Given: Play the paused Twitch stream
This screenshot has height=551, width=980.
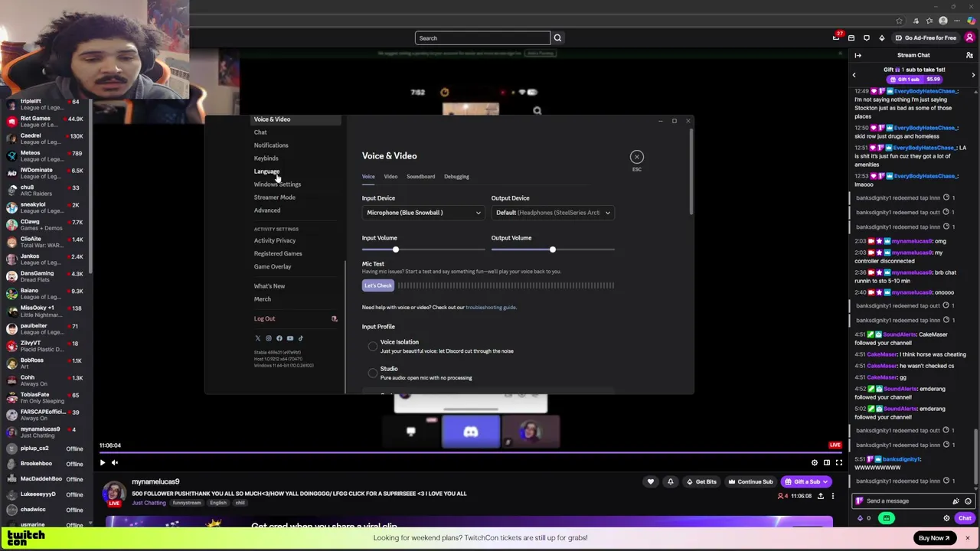Looking at the screenshot, I should click(x=103, y=462).
